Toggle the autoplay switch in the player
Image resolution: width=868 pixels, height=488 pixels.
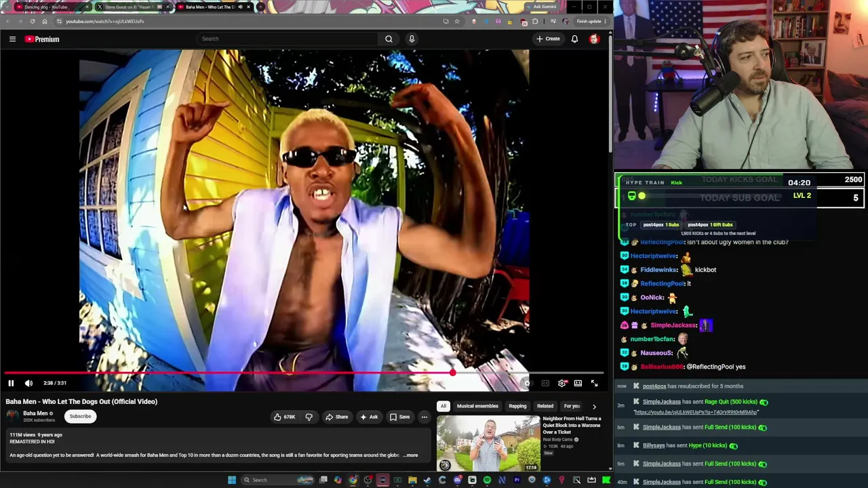(527, 384)
